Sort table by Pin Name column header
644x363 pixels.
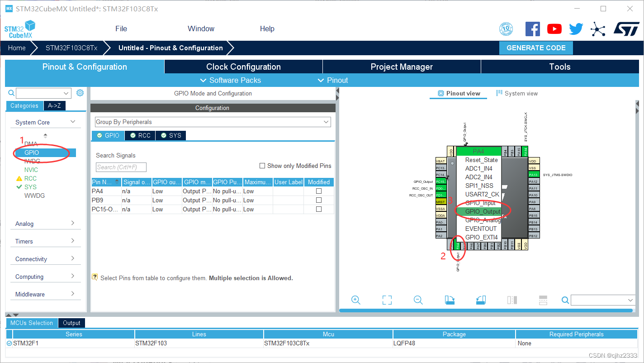coord(106,182)
